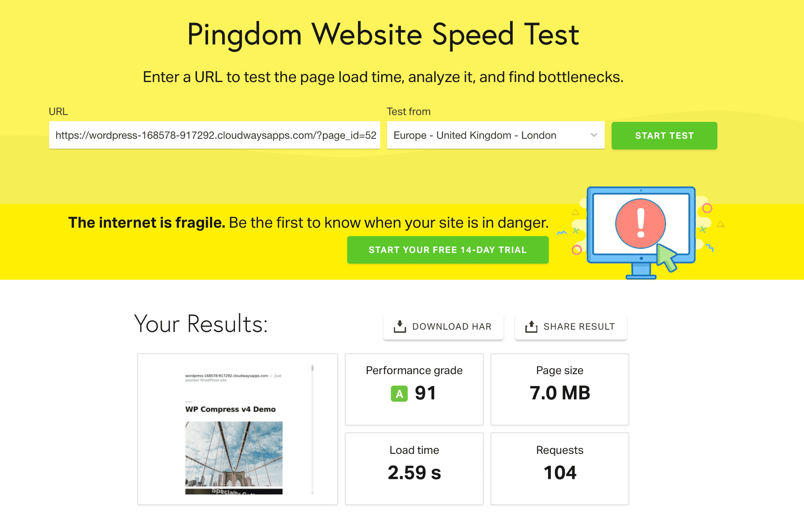The width and height of the screenshot is (804, 532).
Task: Click the download icon beside Download HAR
Action: point(400,326)
